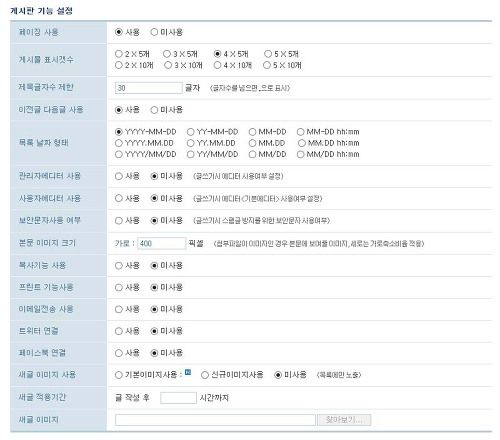Set 페이스북 연결 to 미사용
The width and height of the screenshot is (500, 440).
pyautogui.click(x=154, y=353)
